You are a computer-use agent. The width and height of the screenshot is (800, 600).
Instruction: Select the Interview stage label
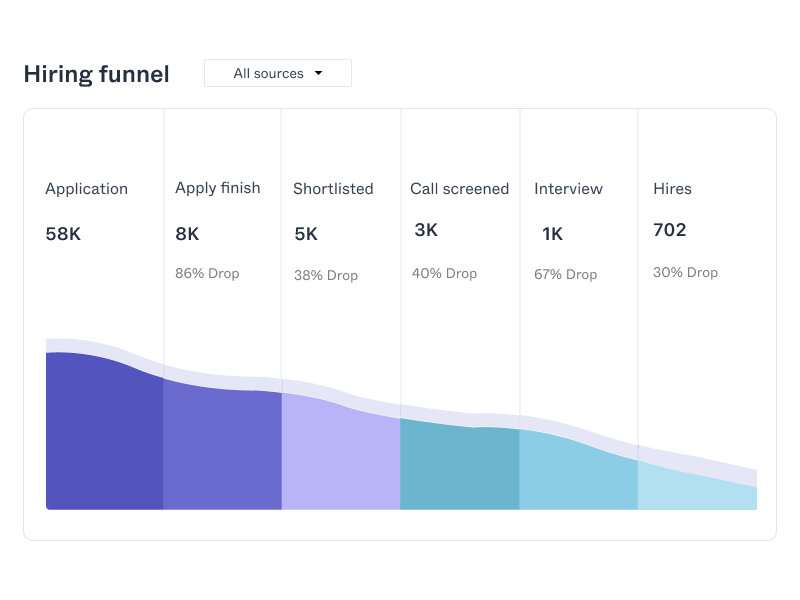(x=568, y=189)
